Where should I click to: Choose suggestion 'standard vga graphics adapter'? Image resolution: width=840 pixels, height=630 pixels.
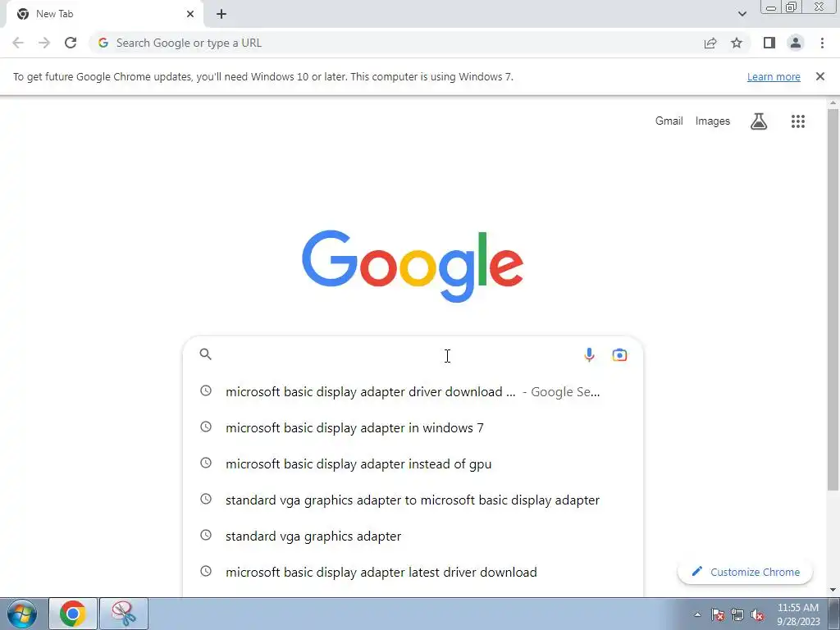(x=413, y=536)
